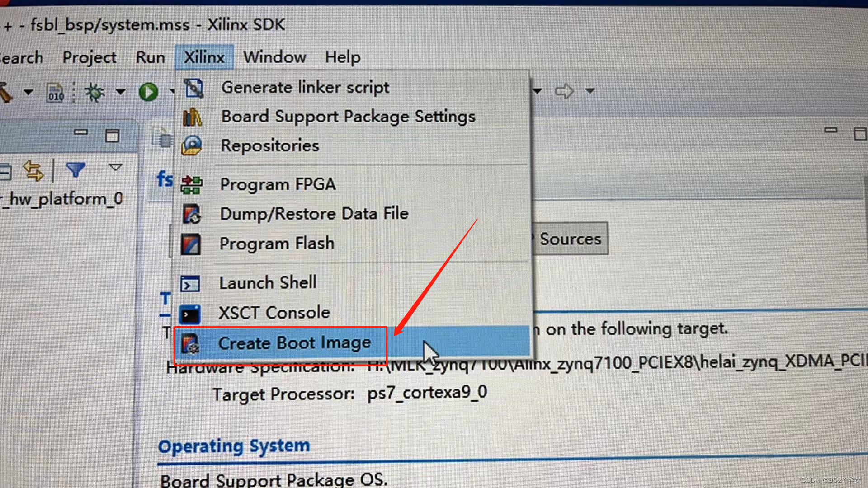Click the Sources tab button

coord(569,238)
